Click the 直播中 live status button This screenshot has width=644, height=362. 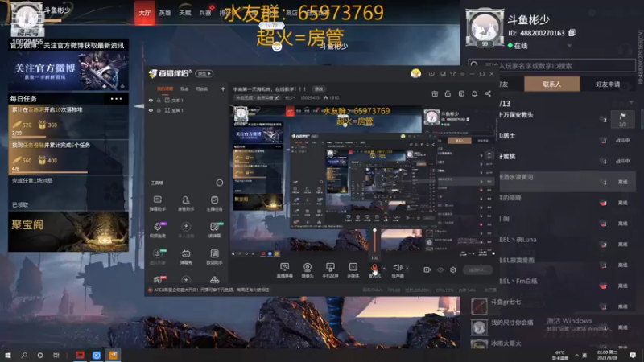pyautogui.click(x=477, y=269)
